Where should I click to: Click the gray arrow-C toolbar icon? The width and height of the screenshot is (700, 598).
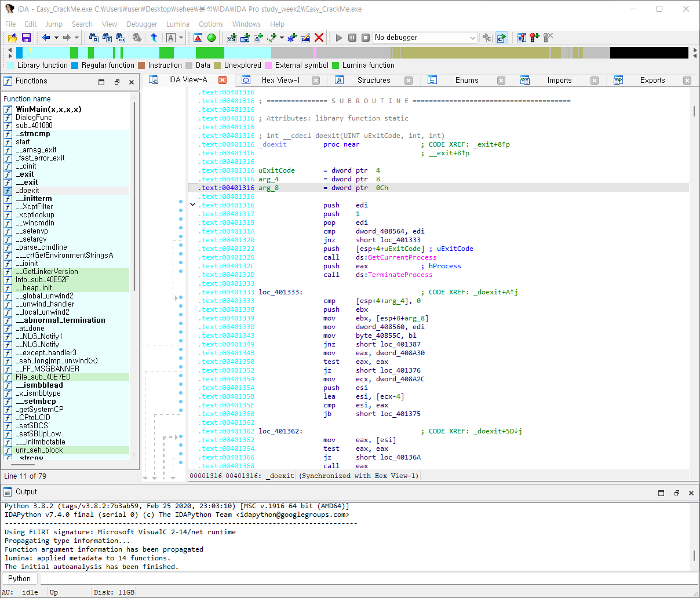point(487,38)
